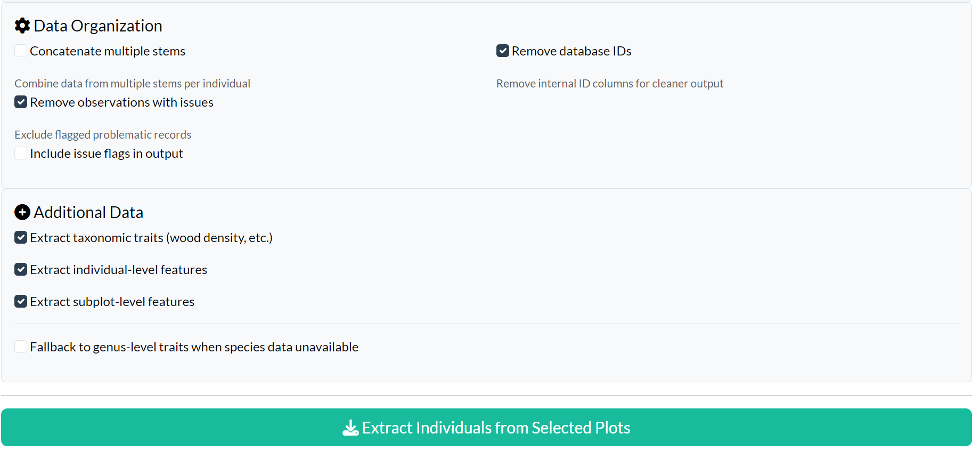Click the Concatenate multiple stems label

(108, 51)
